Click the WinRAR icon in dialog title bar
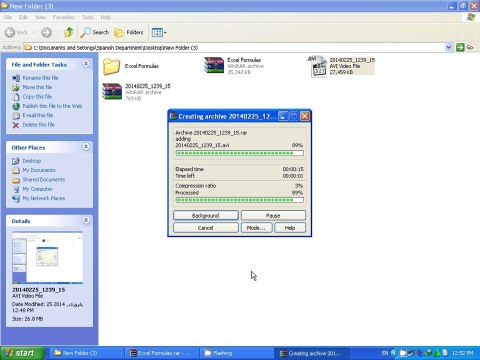Image resolution: width=480 pixels, height=360 pixels. click(173, 116)
